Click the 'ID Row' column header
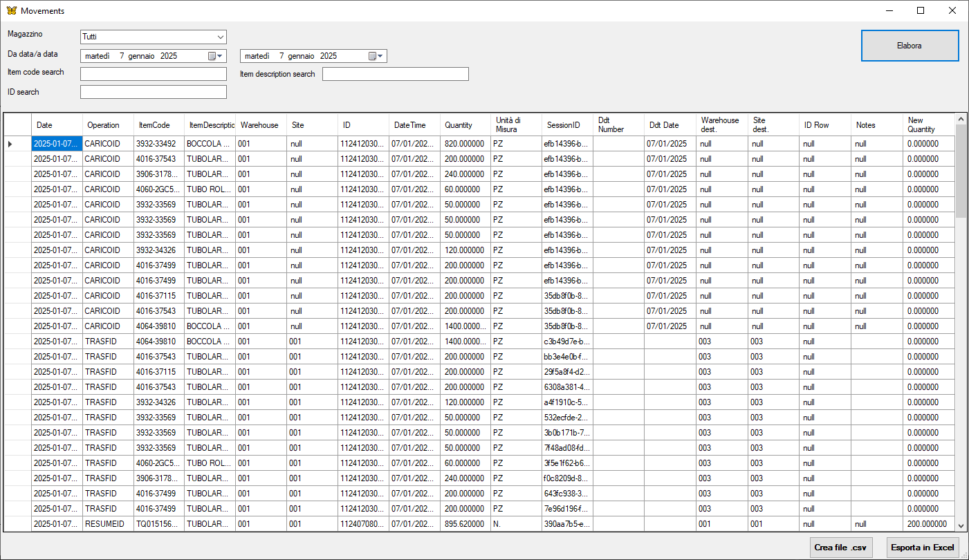 pos(825,125)
